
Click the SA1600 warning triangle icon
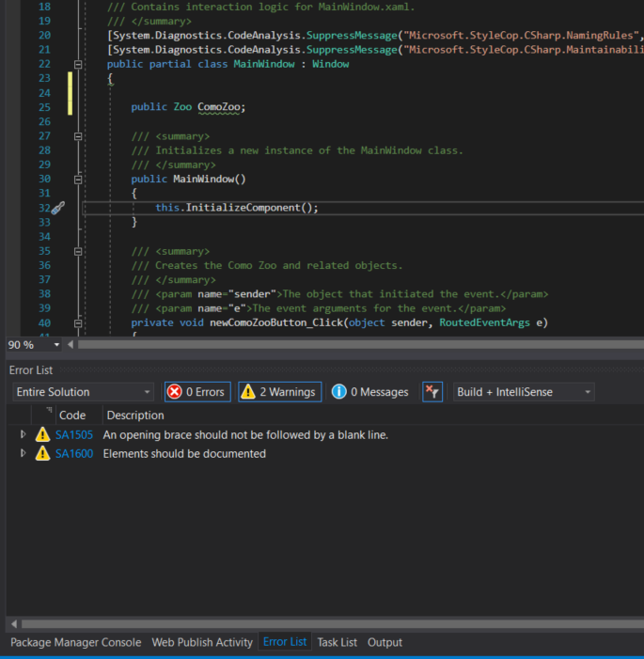coord(42,453)
